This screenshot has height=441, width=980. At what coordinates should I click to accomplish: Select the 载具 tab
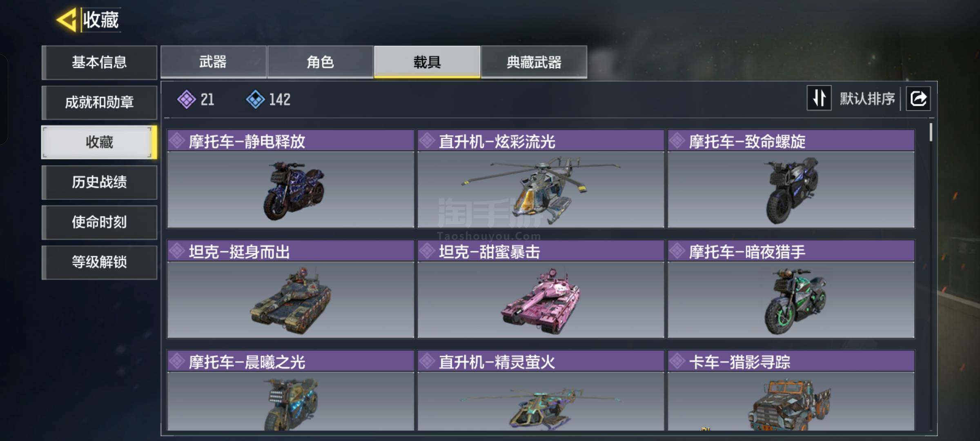click(427, 62)
